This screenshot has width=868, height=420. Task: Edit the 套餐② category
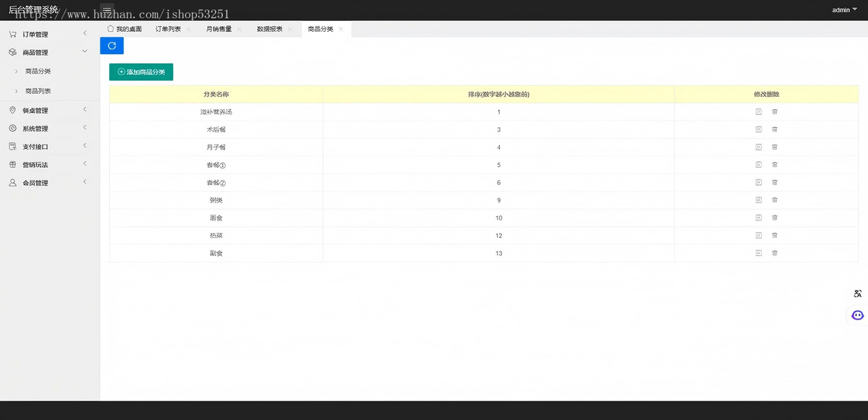point(759,182)
